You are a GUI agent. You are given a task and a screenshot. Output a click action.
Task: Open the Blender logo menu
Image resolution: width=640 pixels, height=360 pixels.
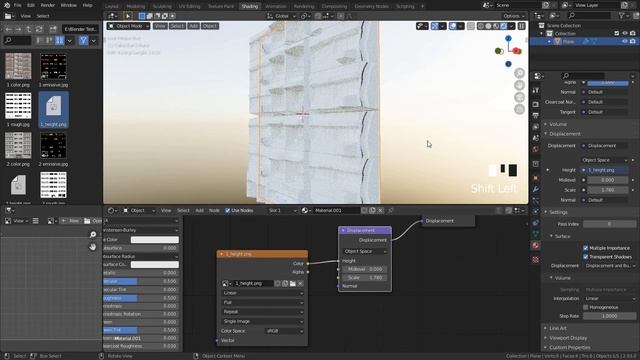tap(6, 5)
